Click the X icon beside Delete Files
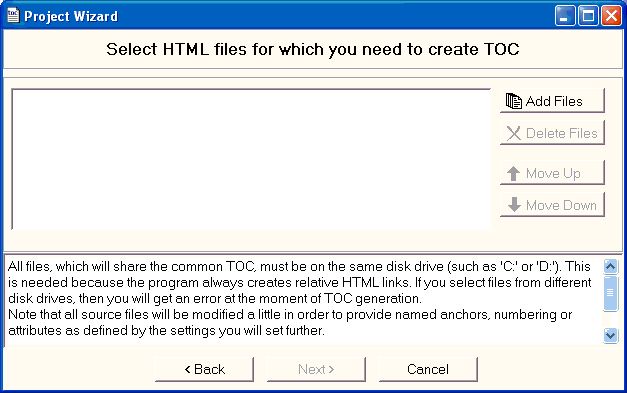This screenshot has width=627, height=393. 514,133
